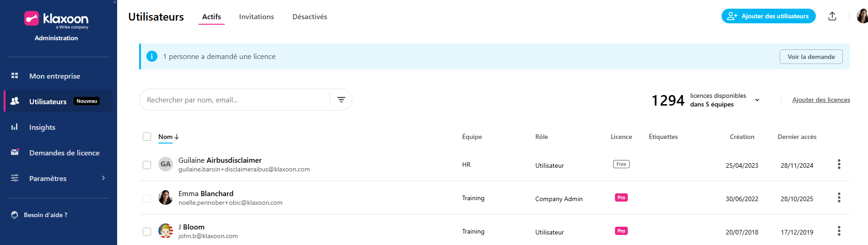Check the box for Guilaine Airbusdisclaimer
Viewport: 868px width, 245px height.
click(x=147, y=165)
